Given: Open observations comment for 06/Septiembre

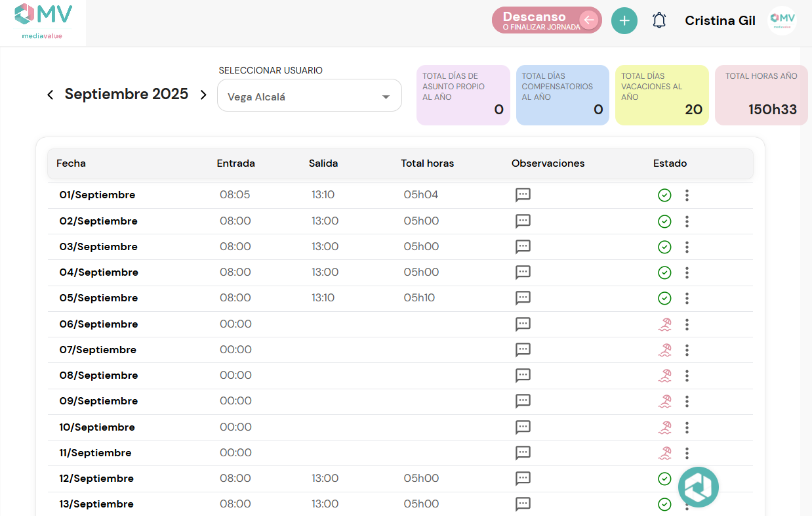Looking at the screenshot, I should coord(523,324).
